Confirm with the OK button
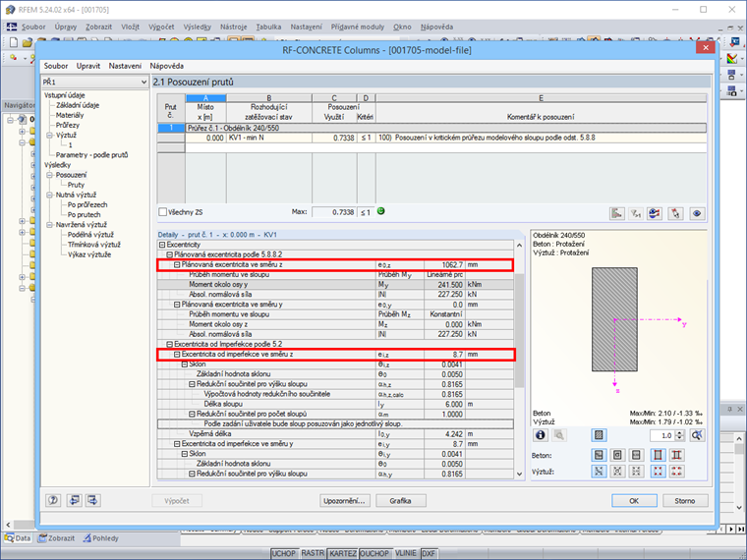 (634, 500)
